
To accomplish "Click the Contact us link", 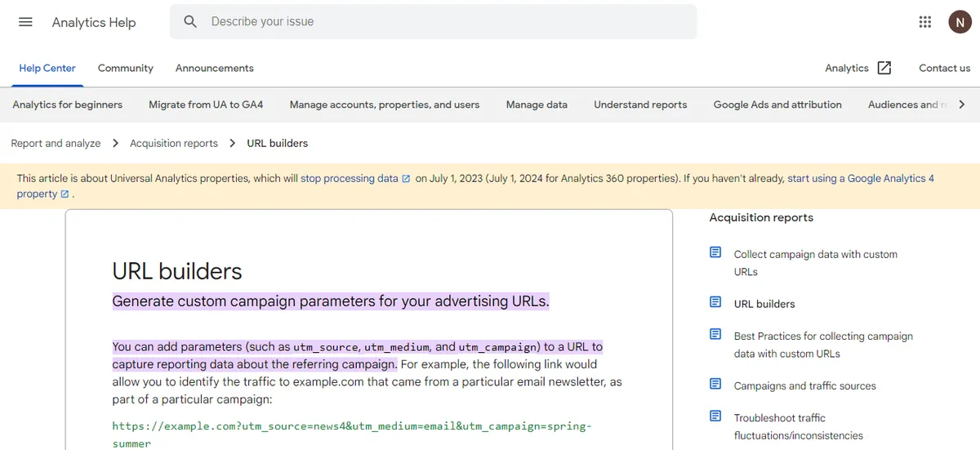I will [x=944, y=68].
